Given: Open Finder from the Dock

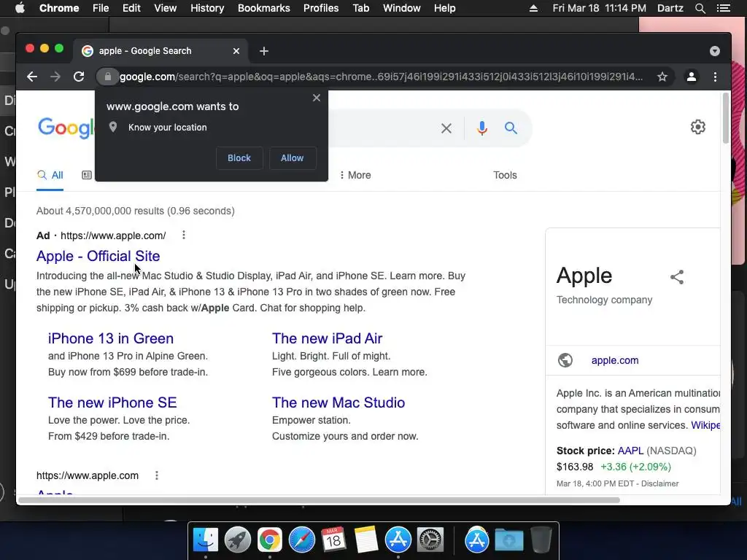Looking at the screenshot, I should pos(206,540).
